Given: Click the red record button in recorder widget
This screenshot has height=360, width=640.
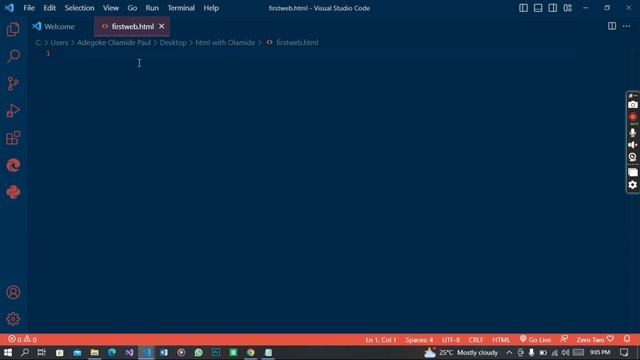Looking at the screenshot, I should coord(633,117).
